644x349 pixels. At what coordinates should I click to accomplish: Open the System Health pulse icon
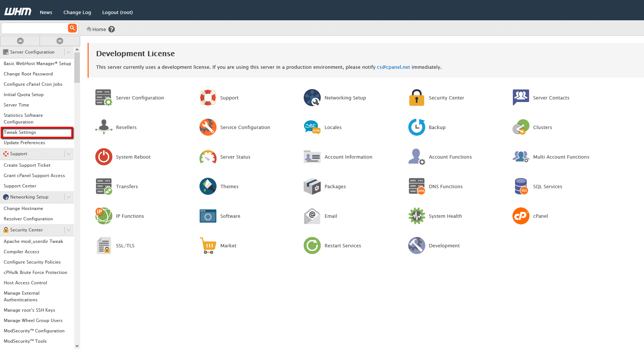pyautogui.click(x=417, y=216)
